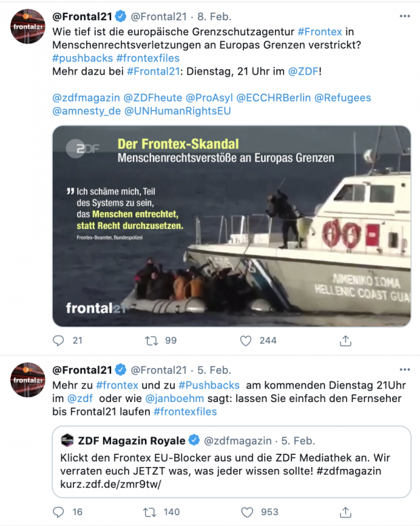Share the 5. Feb. tweet
The height and width of the screenshot is (526, 420).
(345, 512)
